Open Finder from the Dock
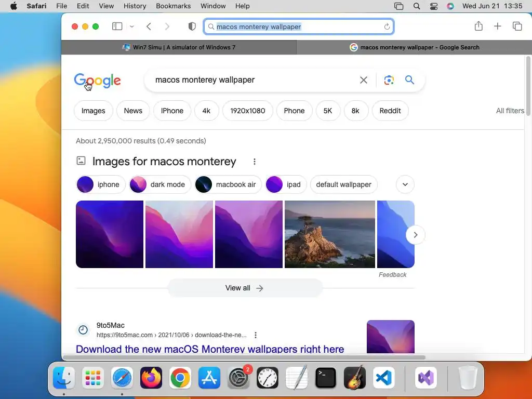 64,378
